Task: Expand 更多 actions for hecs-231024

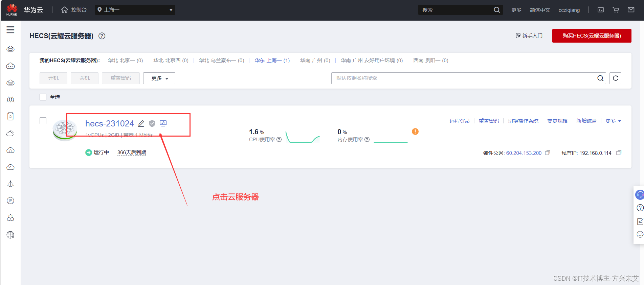Action: click(x=613, y=121)
